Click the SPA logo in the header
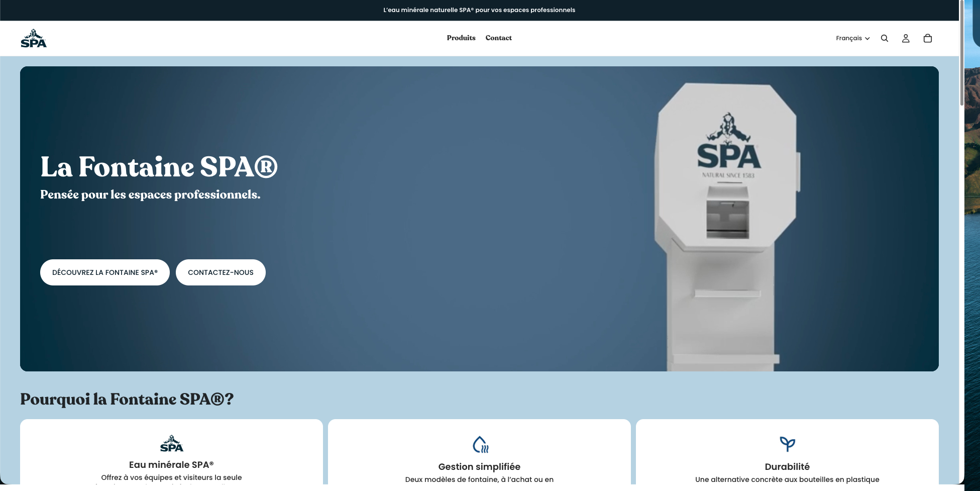980x491 pixels. click(34, 38)
